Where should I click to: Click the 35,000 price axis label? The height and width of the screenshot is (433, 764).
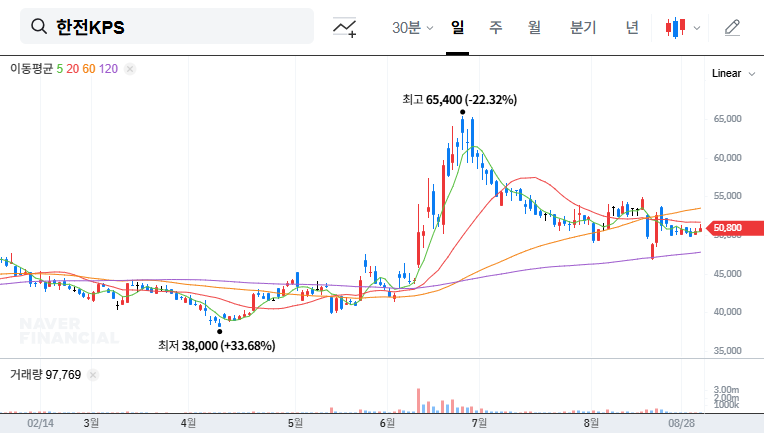[727, 351]
